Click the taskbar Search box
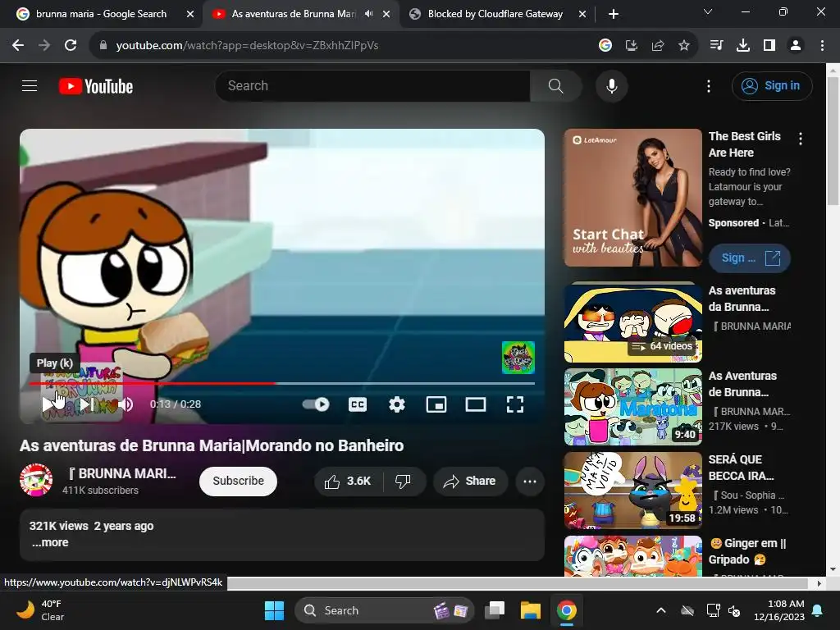This screenshot has height=630, width=840. coord(384,610)
